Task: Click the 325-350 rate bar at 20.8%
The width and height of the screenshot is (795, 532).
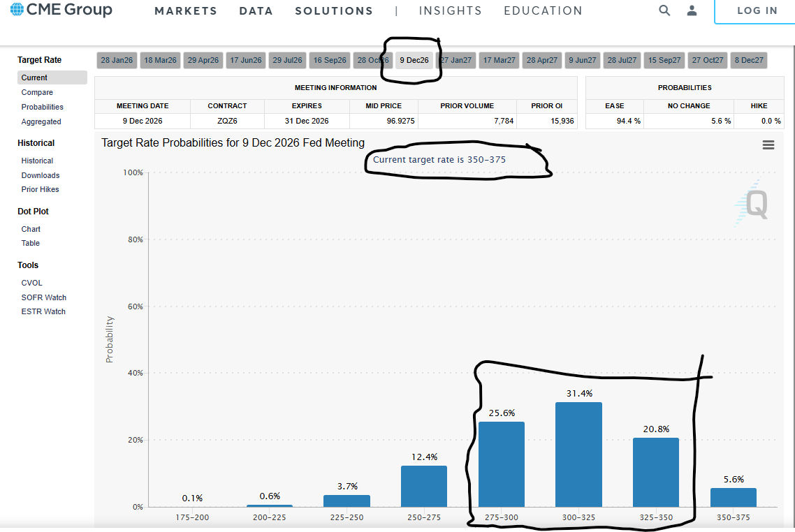Action: (656, 472)
